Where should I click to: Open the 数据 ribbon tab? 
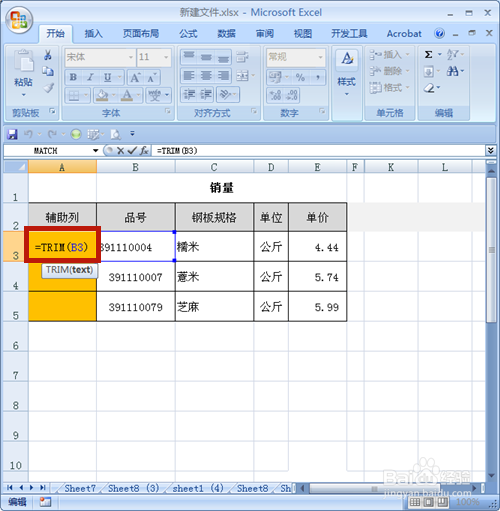[226, 34]
